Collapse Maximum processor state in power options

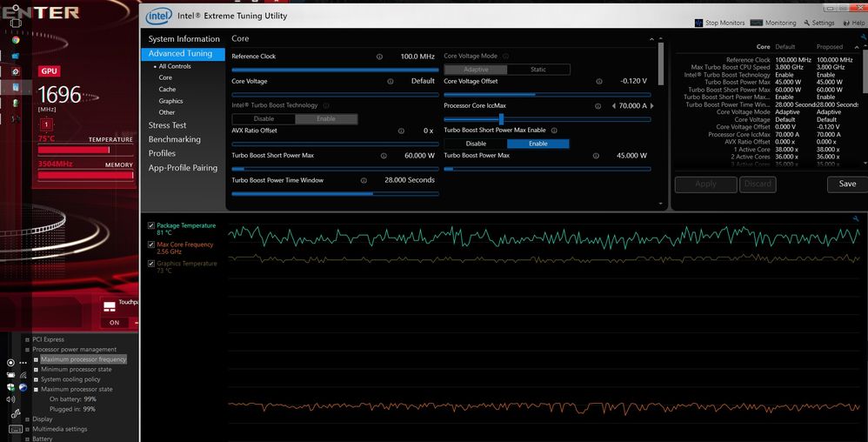[x=36, y=390]
